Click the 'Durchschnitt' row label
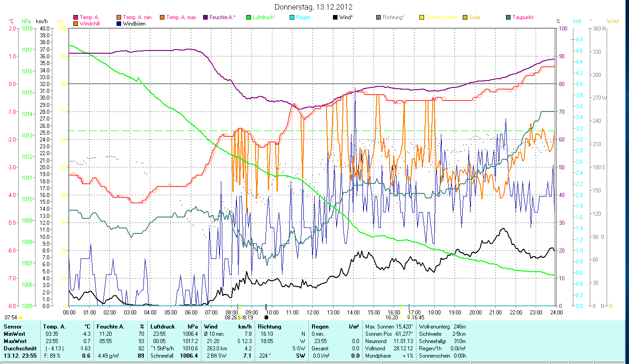This screenshot has height=364, width=629. tap(19, 348)
